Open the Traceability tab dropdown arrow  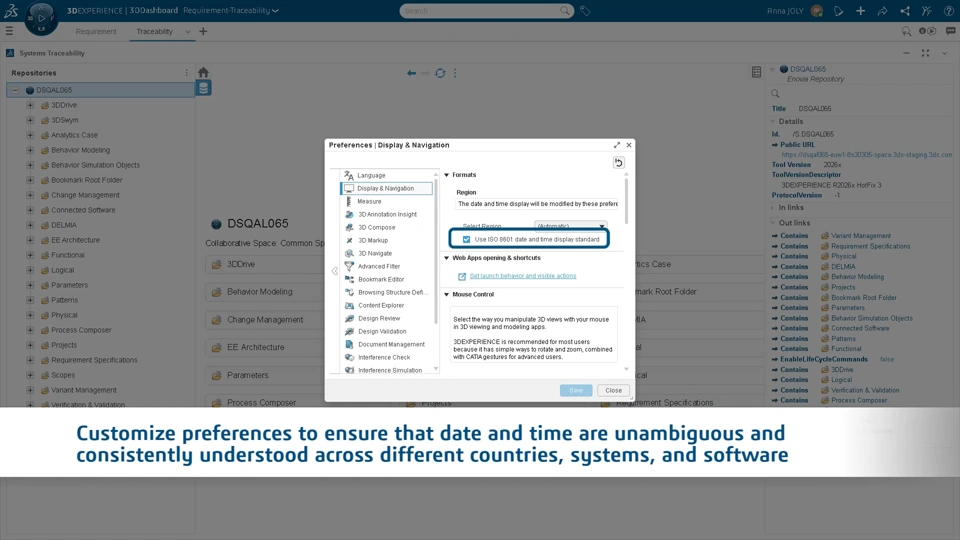[187, 31]
